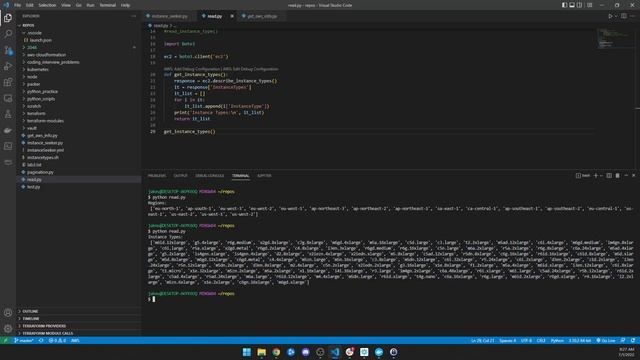This screenshot has height=360, width=640.
Task: Open the Customize Layout icon
Action: tap(589, 5)
